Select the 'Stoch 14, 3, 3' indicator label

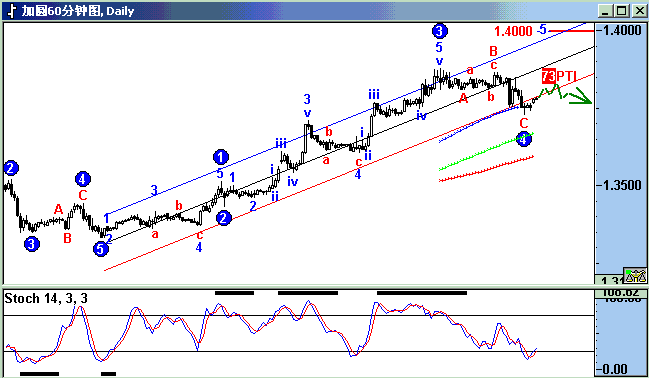coord(46,299)
